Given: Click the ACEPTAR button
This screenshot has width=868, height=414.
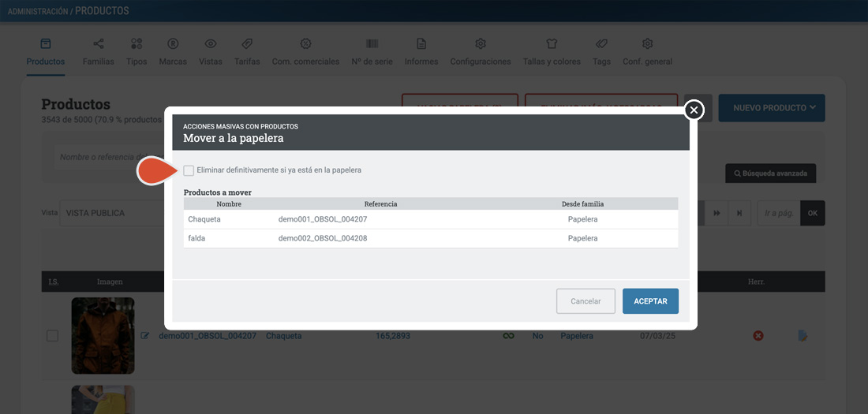Looking at the screenshot, I should click(650, 301).
